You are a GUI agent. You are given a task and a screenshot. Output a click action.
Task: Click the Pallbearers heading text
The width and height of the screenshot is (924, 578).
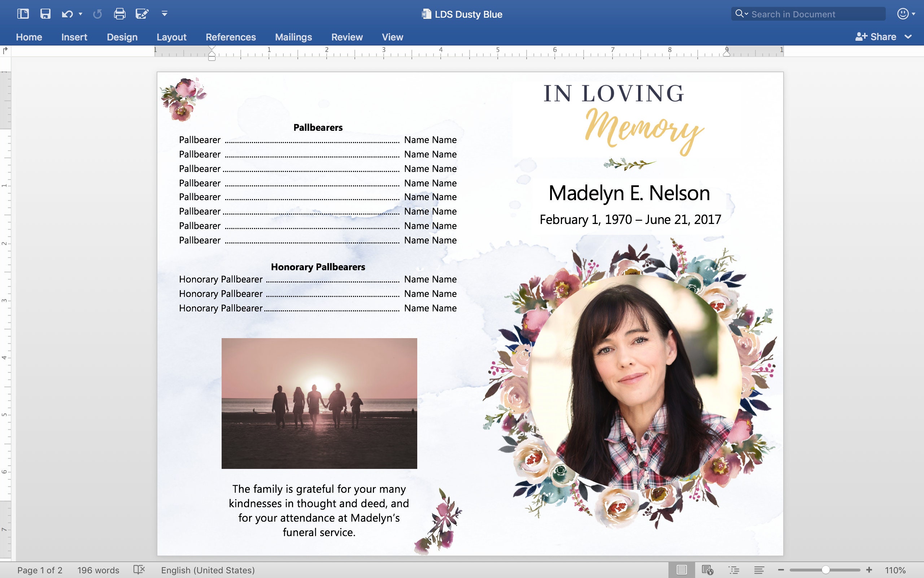click(318, 127)
